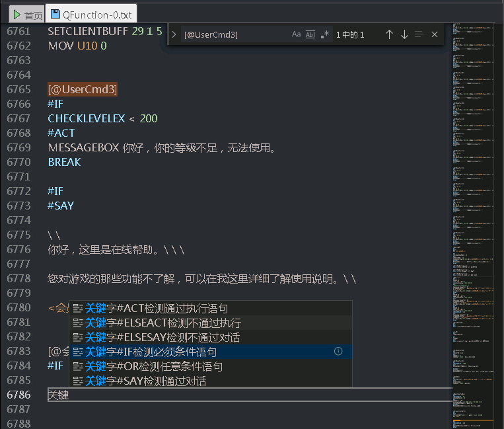504x429 pixels.
Task: Click #ACT on line 6768
Action: point(61,133)
